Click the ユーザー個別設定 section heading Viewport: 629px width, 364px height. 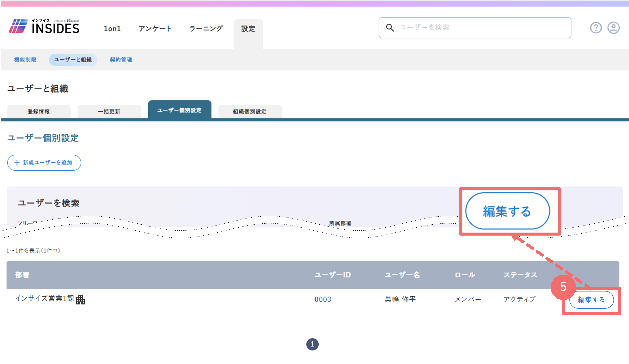coord(43,138)
